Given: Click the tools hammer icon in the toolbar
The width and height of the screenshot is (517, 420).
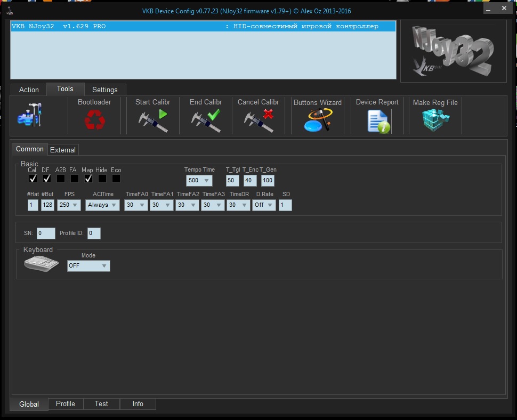Looking at the screenshot, I should tap(30, 115).
